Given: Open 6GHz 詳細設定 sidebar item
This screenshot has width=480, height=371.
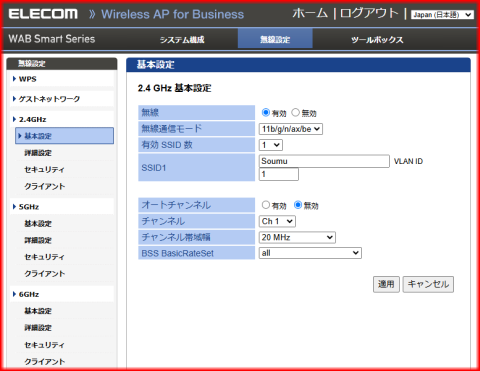Looking at the screenshot, I should click(x=38, y=328).
